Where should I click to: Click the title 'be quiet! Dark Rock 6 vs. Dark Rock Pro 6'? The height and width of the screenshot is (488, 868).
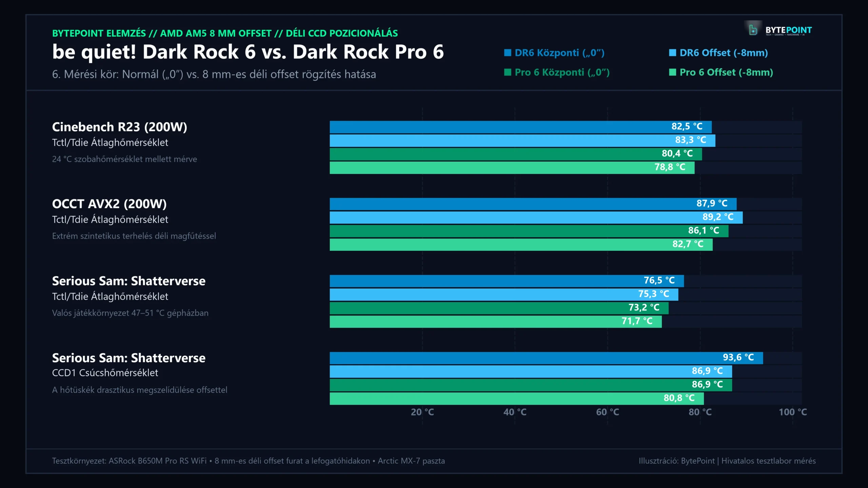click(x=248, y=52)
